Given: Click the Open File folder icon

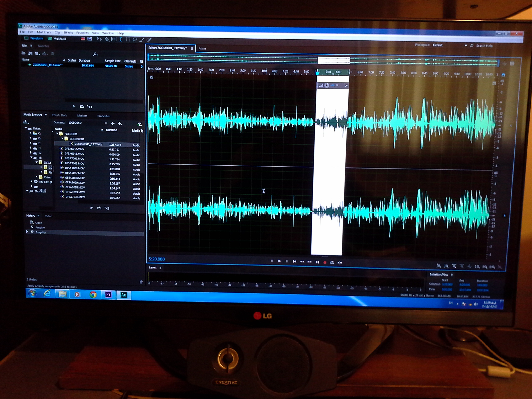Looking at the screenshot, I should click(23, 53).
